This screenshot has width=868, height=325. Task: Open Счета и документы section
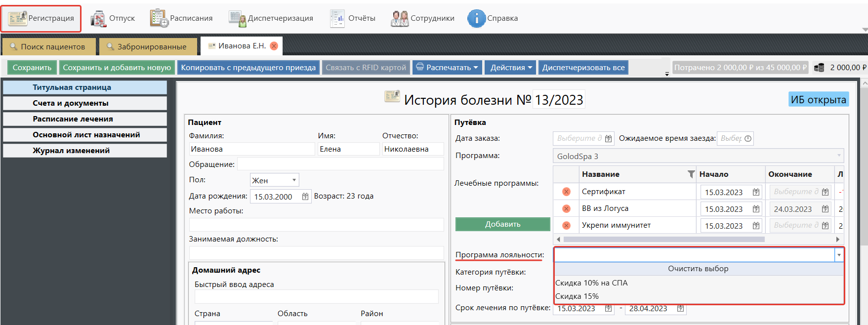pyautogui.click(x=85, y=103)
